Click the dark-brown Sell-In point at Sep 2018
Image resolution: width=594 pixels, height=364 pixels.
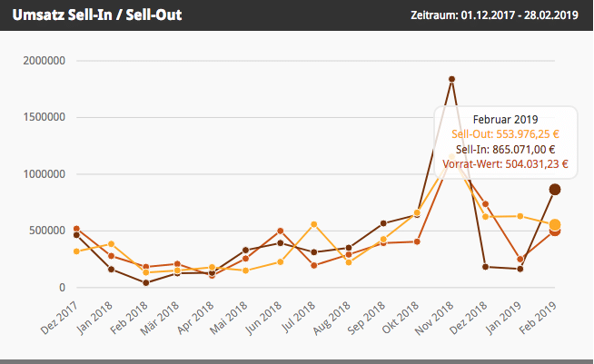click(x=383, y=222)
